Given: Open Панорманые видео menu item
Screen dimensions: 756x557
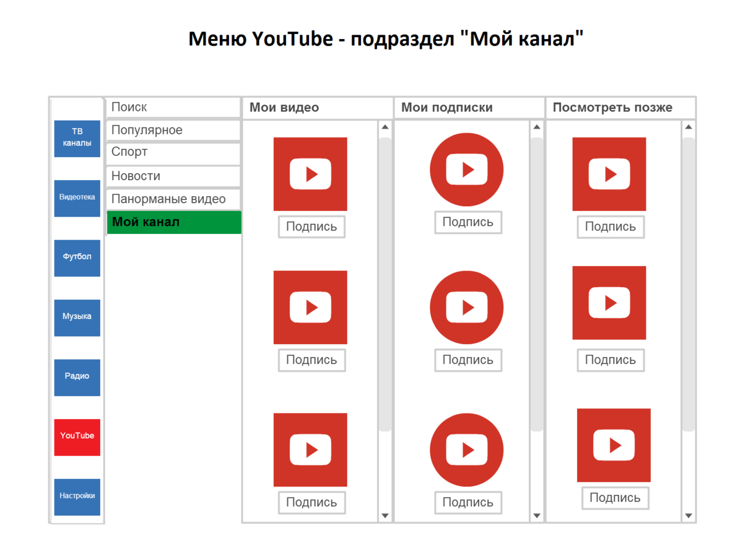Looking at the screenshot, I should pos(173,199).
